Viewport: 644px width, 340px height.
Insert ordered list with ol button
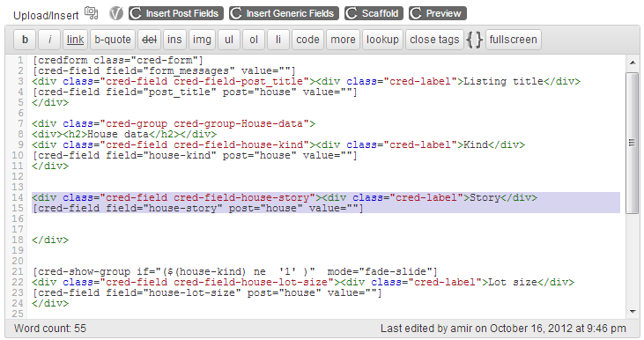click(x=254, y=40)
